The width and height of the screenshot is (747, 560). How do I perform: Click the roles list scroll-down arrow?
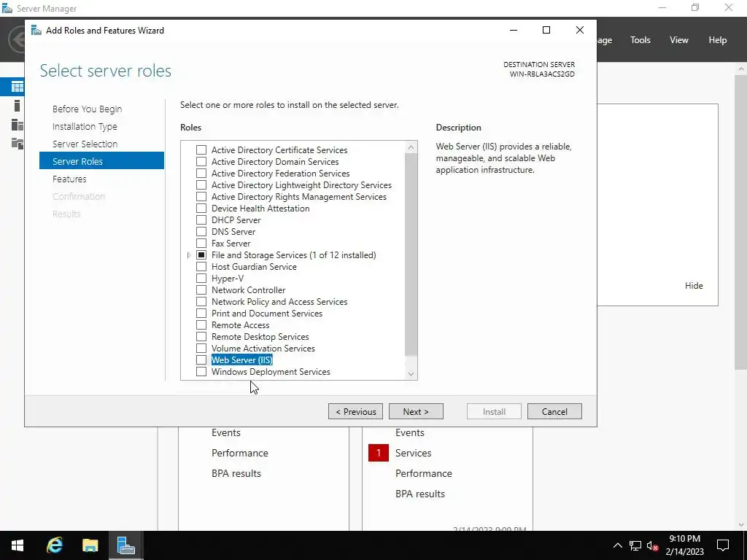coord(411,374)
